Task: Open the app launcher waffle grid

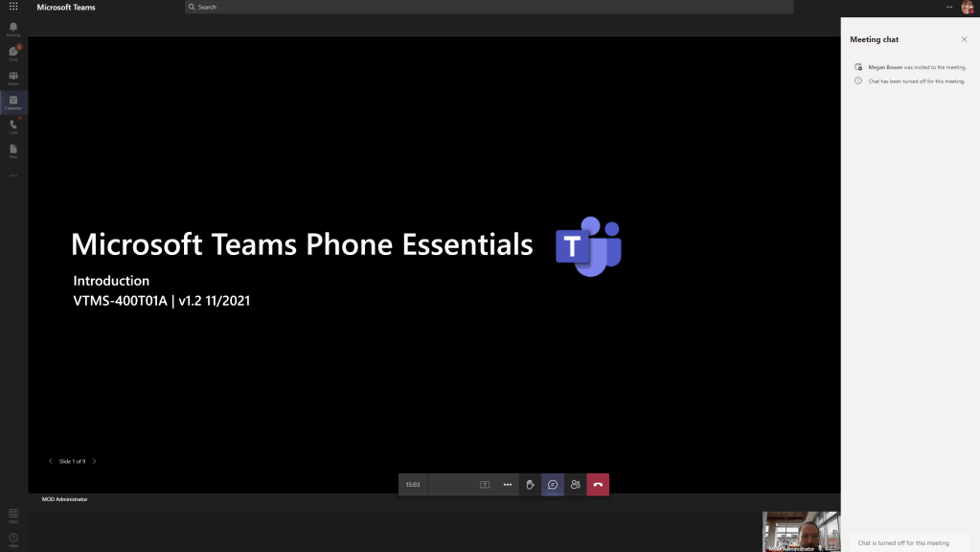Action: tap(13, 7)
